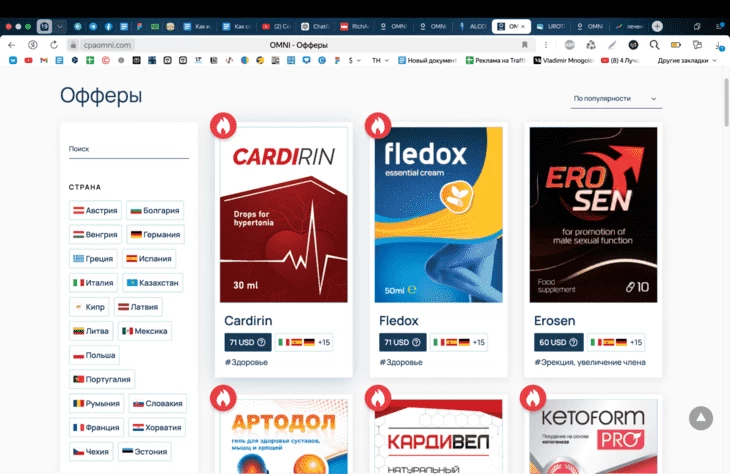Open Новый документ bookmark
This screenshot has width=730, height=474.
point(428,61)
